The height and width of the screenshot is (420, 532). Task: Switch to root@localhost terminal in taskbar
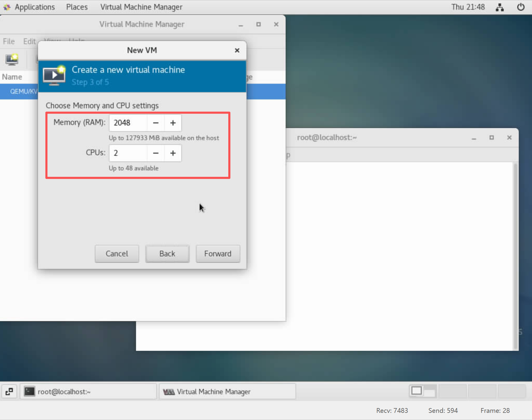coord(88,391)
